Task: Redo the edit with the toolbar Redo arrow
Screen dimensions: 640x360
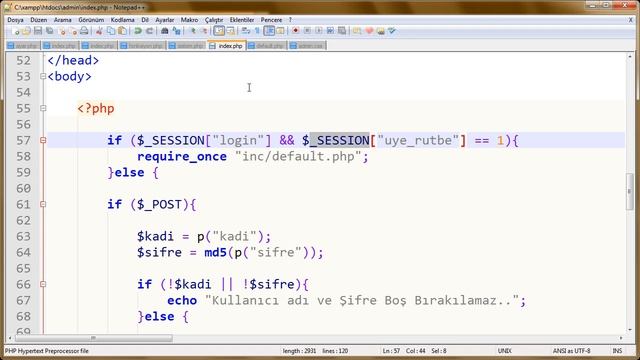Action: (x=149, y=31)
